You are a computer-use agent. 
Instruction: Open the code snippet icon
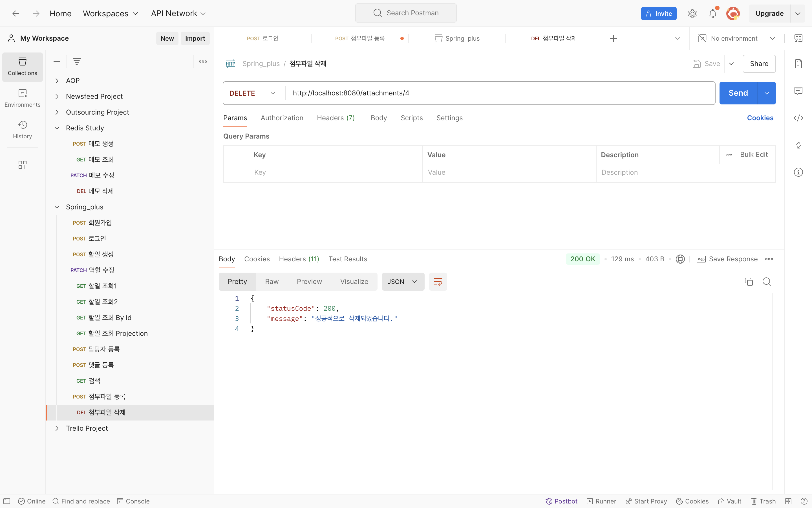(798, 118)
